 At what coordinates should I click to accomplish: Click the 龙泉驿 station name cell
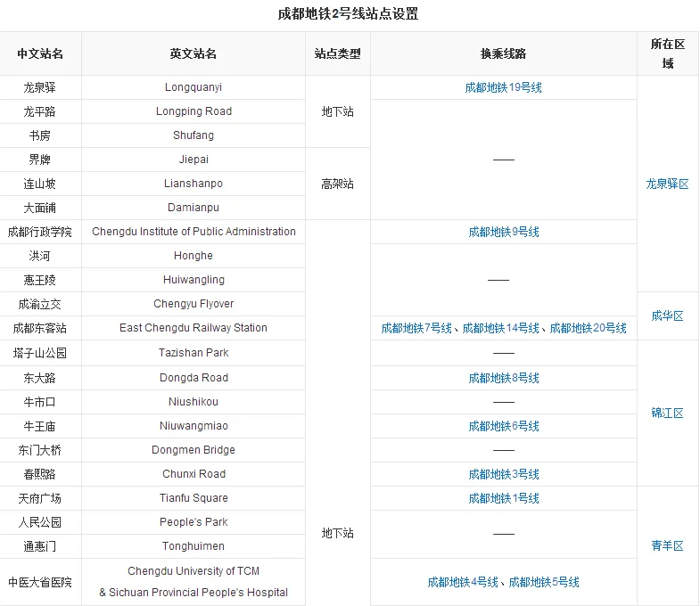pos(40,87)
